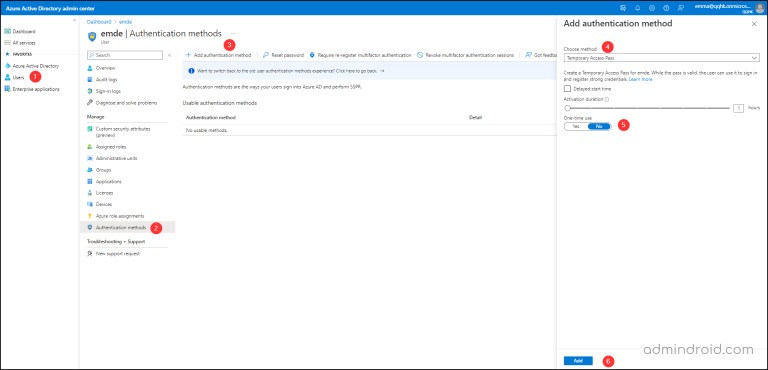Click the Administrative units icon
The height and width of the screenshot is (370, 768).
coord(90,158)
